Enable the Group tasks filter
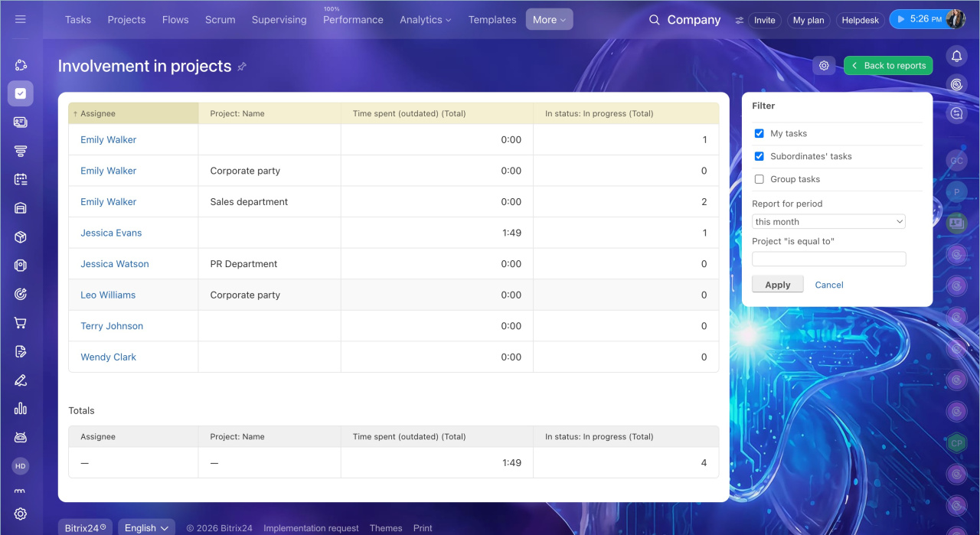 point(759,179)
